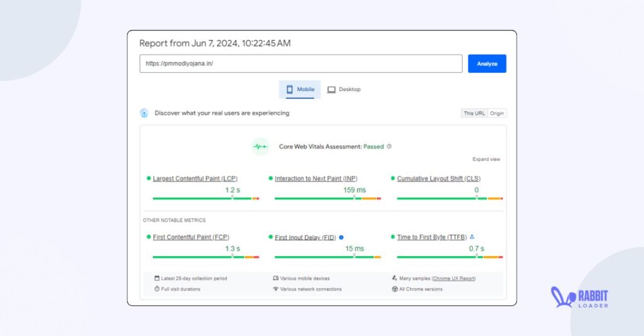Click the INP distribution bar
This screenshot has height=336, width=644.
pyautogui.click(x=328, y=198)
